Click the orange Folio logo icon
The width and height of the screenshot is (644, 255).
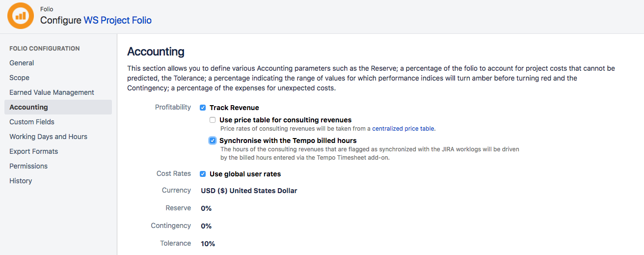21,16
